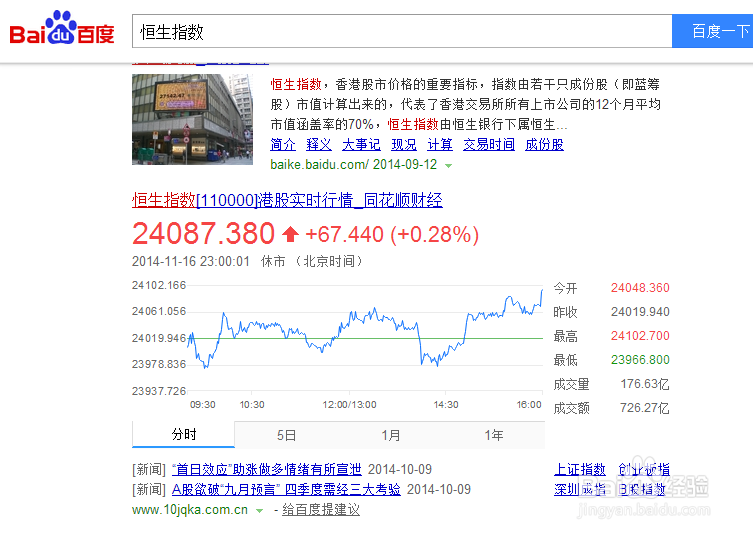This screenshot has height=536, width=753.
Task: Switch to the 1月 chart tab
Action: [x=390, y=435]
